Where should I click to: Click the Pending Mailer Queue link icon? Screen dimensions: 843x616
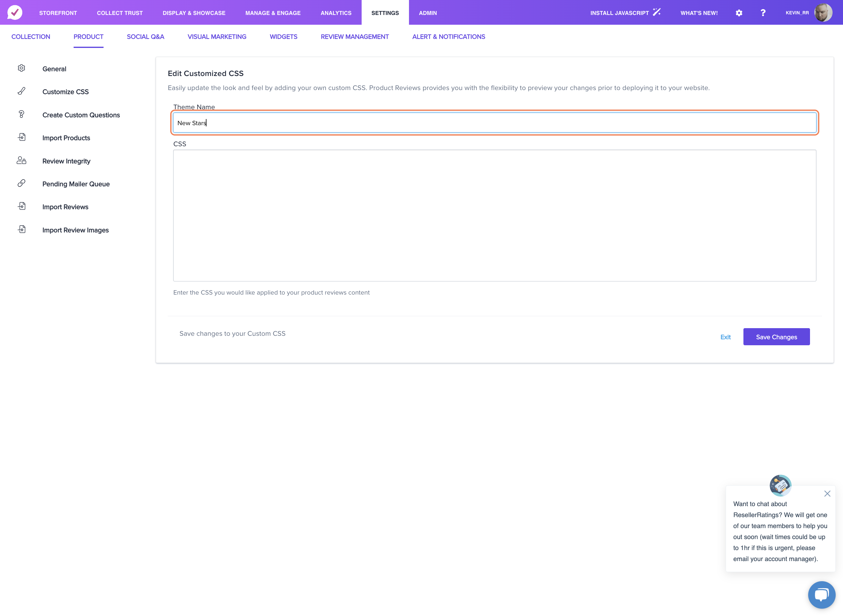(x=21, y=183)
